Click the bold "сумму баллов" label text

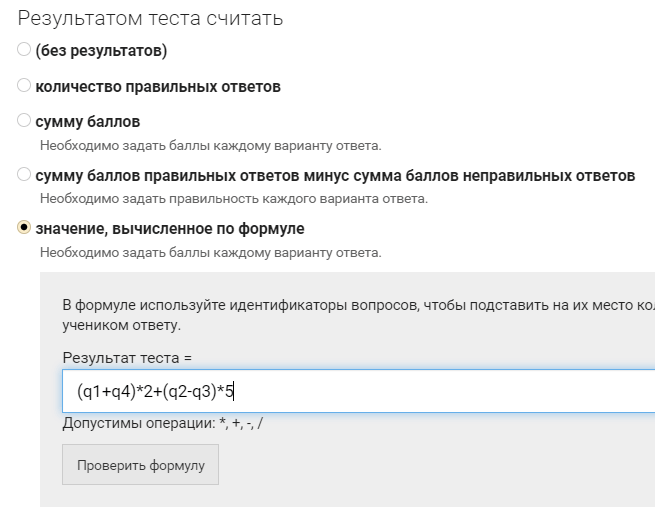click(87, 122)
